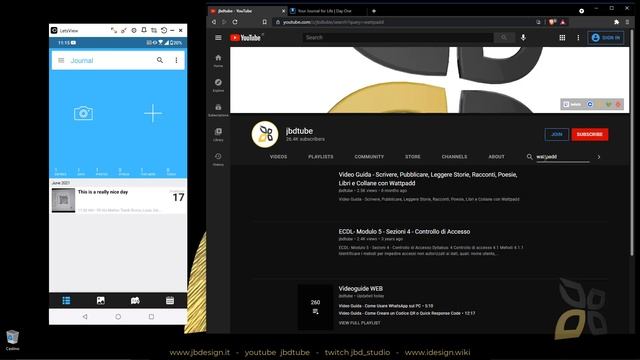The image size is (640, 360).
Task: Click LetsView pin on top icon
Action: [144, 30]
